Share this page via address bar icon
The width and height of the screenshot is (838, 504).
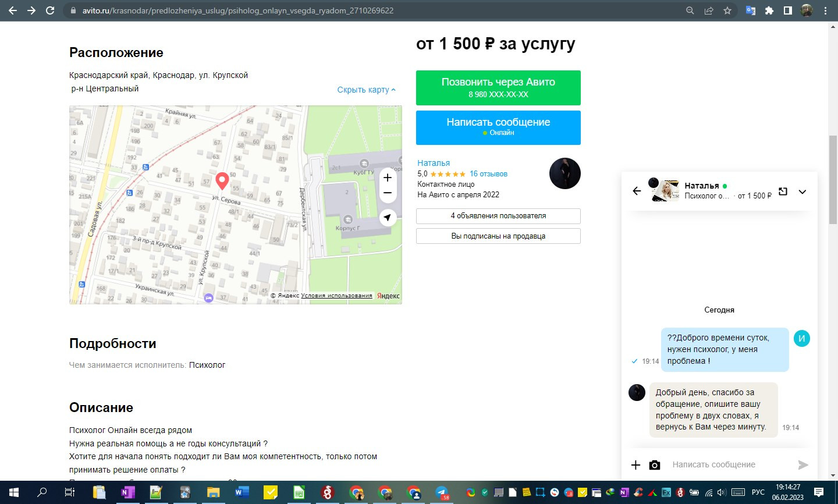(709, 10)
